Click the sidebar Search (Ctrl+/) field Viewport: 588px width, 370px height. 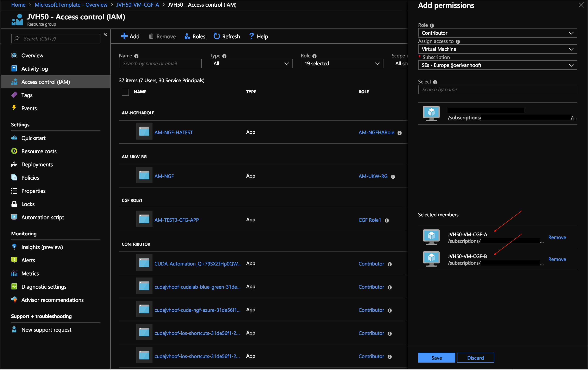[x=56, y=39]
